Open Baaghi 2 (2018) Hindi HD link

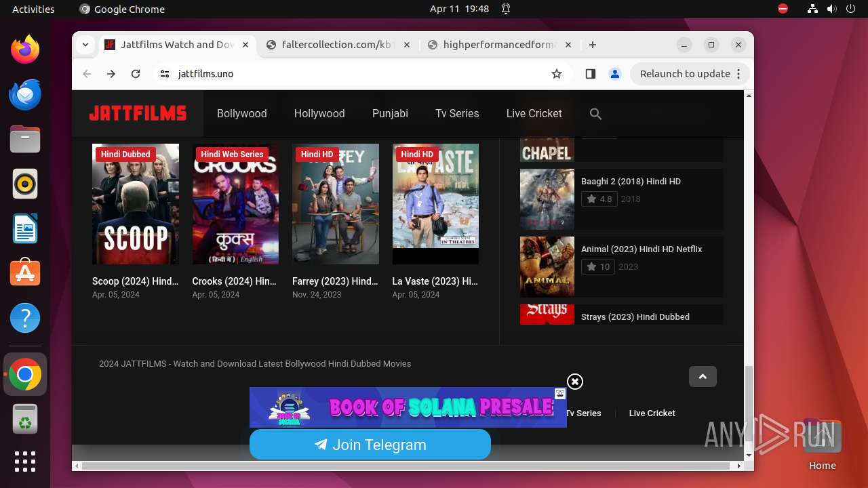tap(631, 182)
